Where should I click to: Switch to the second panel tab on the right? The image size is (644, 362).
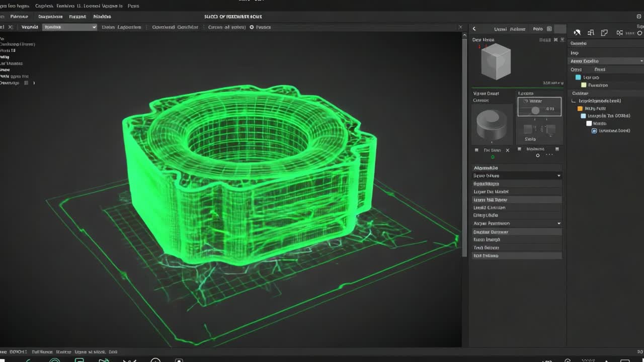(x=535, y=149)
